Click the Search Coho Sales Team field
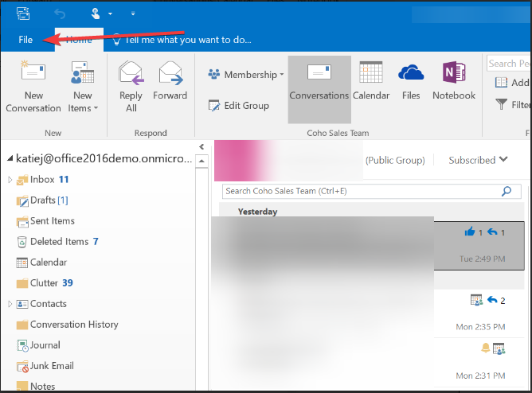Image resolution: width=532 pixels, height=393 pixels. 371,192
